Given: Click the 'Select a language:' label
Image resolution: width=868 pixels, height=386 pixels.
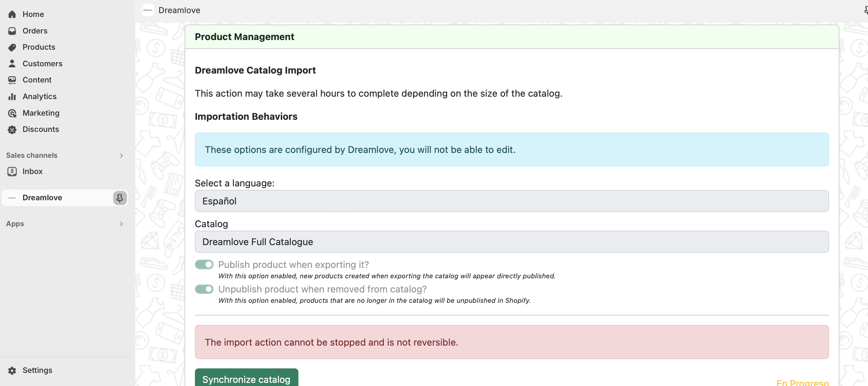Looking at the screenshot, I should coord(235,183).
